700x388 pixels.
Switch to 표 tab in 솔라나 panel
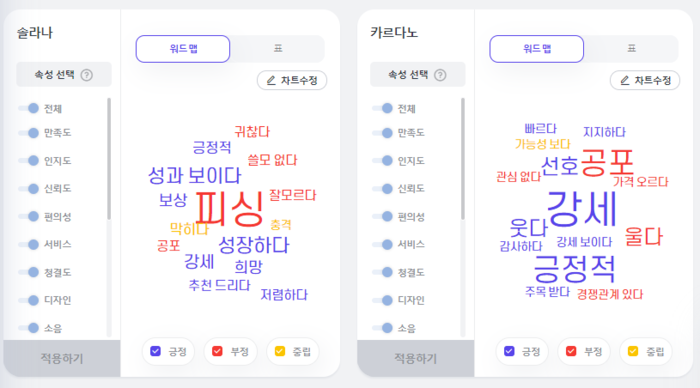point(278,49)
